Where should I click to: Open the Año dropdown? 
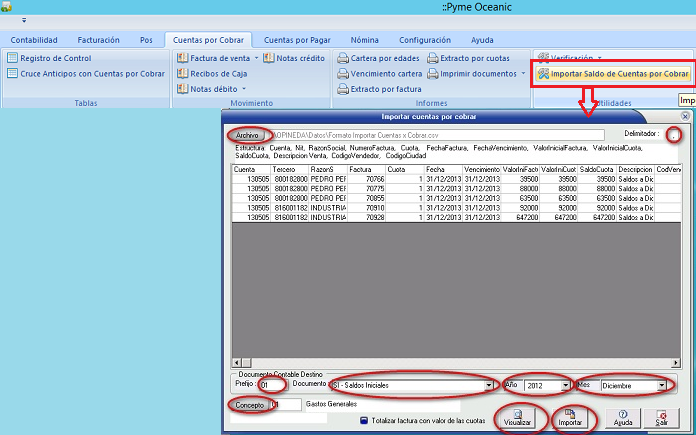click(x=566, y=385)
